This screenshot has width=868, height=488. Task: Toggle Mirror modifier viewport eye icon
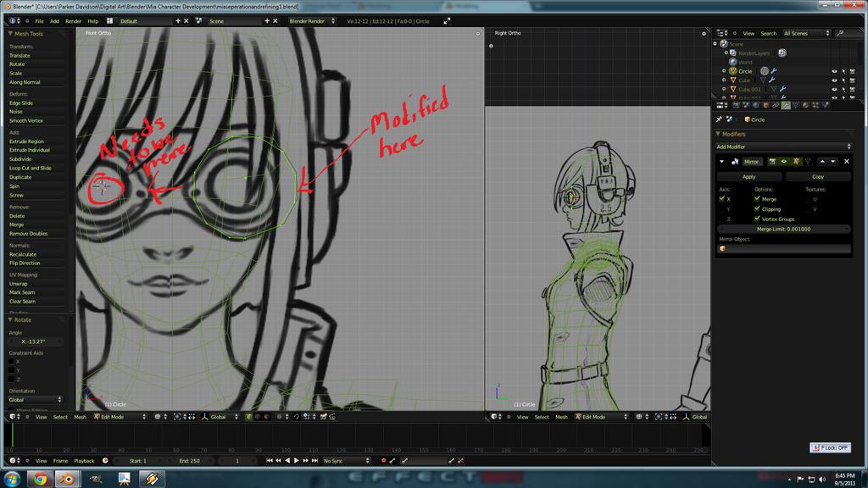pyautogui.click(x=784, y=162)
